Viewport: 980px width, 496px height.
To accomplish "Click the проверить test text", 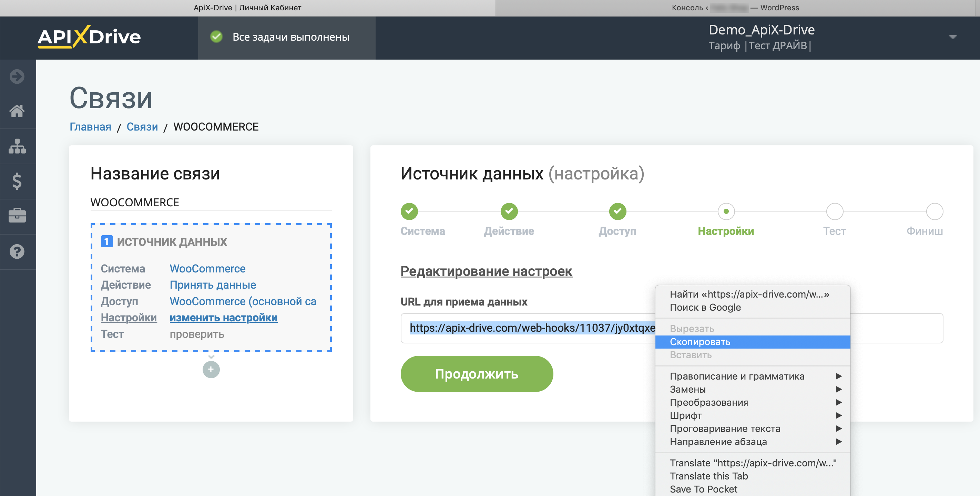I will pyautogui.click(x=197, y=334).
